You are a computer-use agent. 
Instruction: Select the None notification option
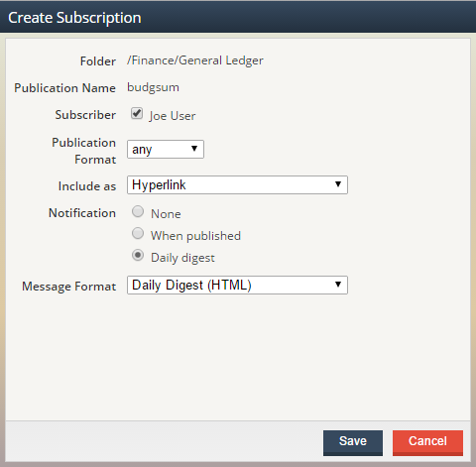click(x=138, y=211)
